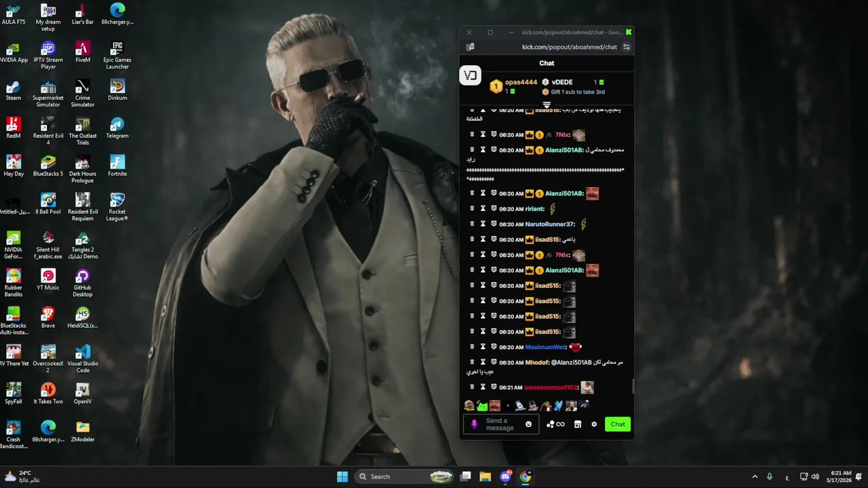Focus the Send a message field
868x488 pixels.
500,424
